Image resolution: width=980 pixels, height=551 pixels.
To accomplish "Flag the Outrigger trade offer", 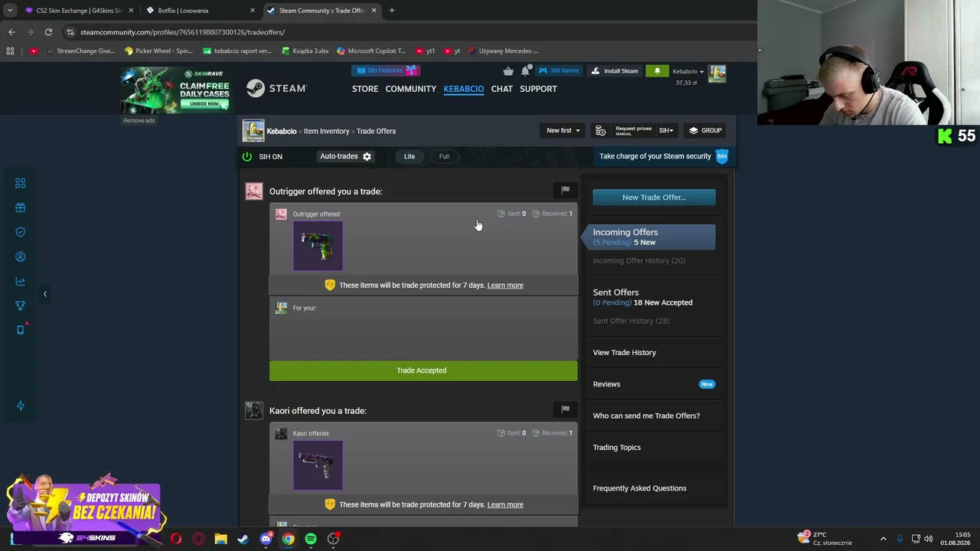I will tap(565, 190).
